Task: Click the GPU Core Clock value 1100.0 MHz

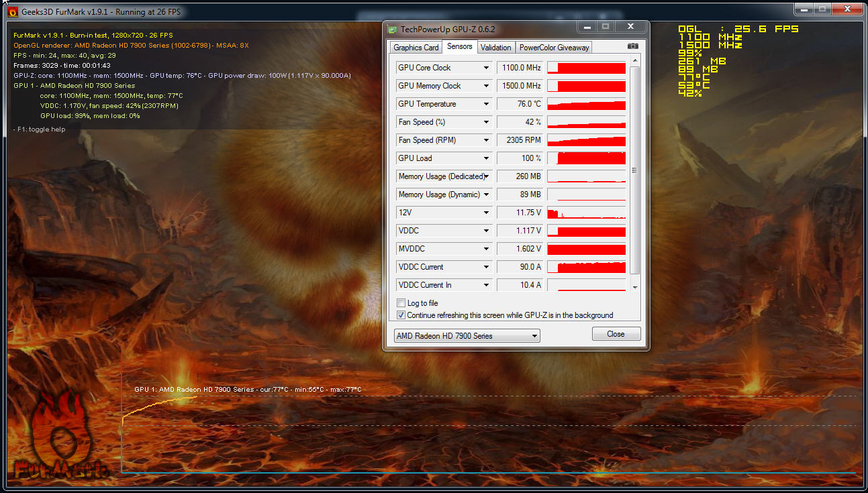Action: point(520,68)
